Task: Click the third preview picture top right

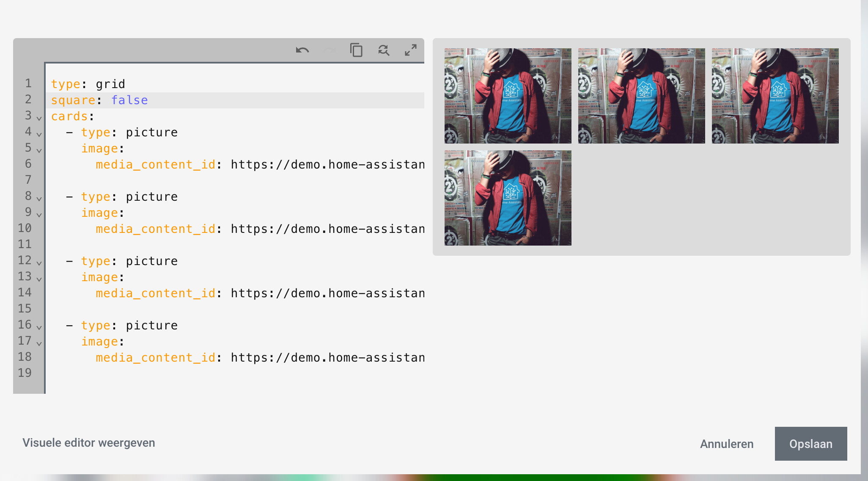Action: click(775, 96)
